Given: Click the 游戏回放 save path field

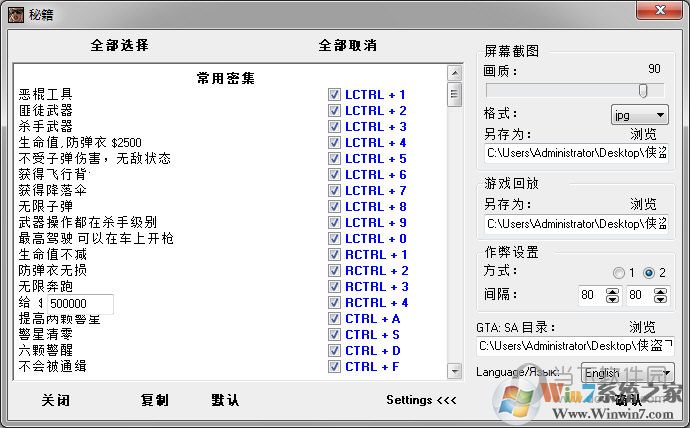Looking at the screenshot, I should pos(576,224).
